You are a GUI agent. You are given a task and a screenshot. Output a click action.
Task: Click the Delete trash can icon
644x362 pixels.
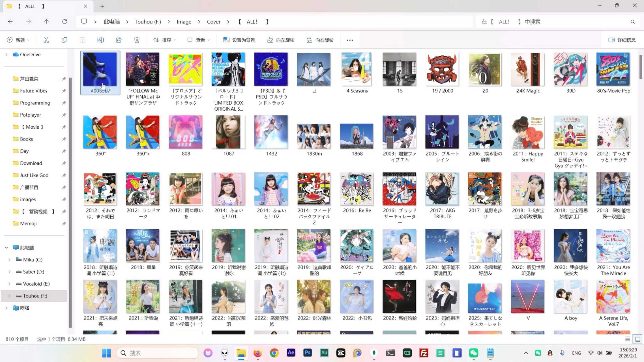(137, 40)
